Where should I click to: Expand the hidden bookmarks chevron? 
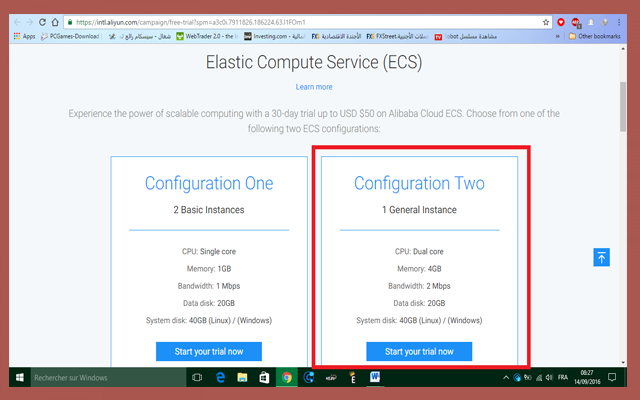[x=558, y=36]
